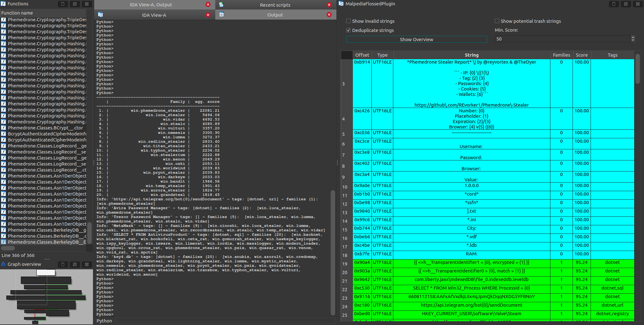
Task: Click the Show Overview button
Action: (x=416, y=39)
